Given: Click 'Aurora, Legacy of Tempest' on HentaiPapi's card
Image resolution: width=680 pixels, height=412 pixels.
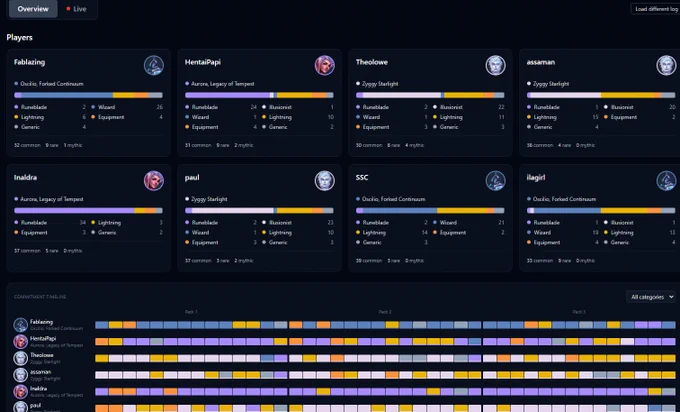Looking at the screenshot, I should (x=222, y=84).
